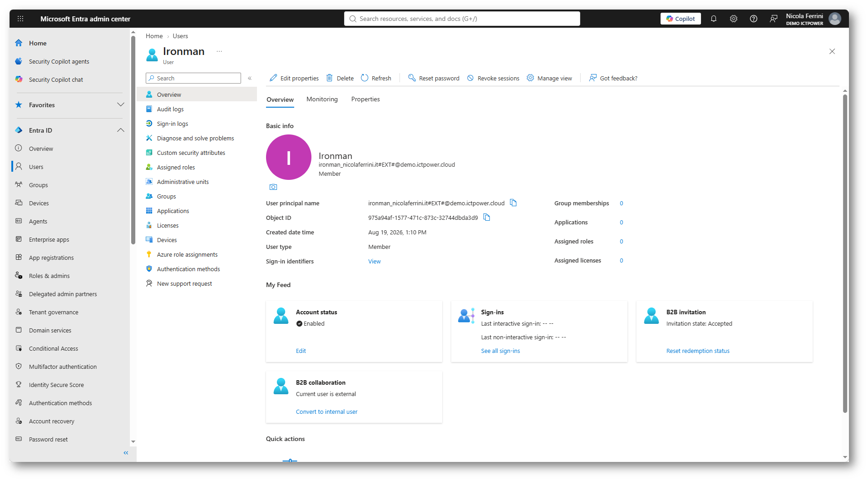Click Convert to internal user link
Screen dimensions: 868x481
[x=327, y=412]
